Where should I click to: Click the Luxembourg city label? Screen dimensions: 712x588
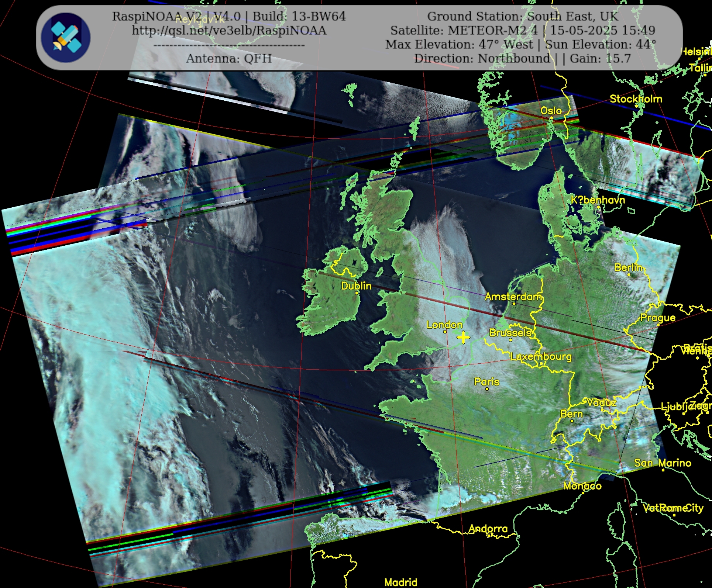click(541, 357)
